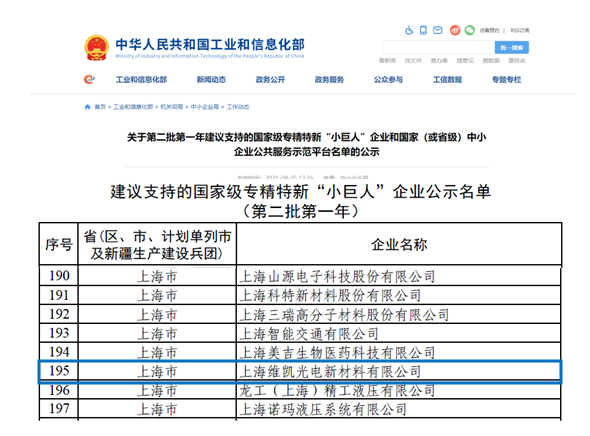The image size is (590, 436).
Task: Click the green WeChat icon
Action: coord(470,30)
